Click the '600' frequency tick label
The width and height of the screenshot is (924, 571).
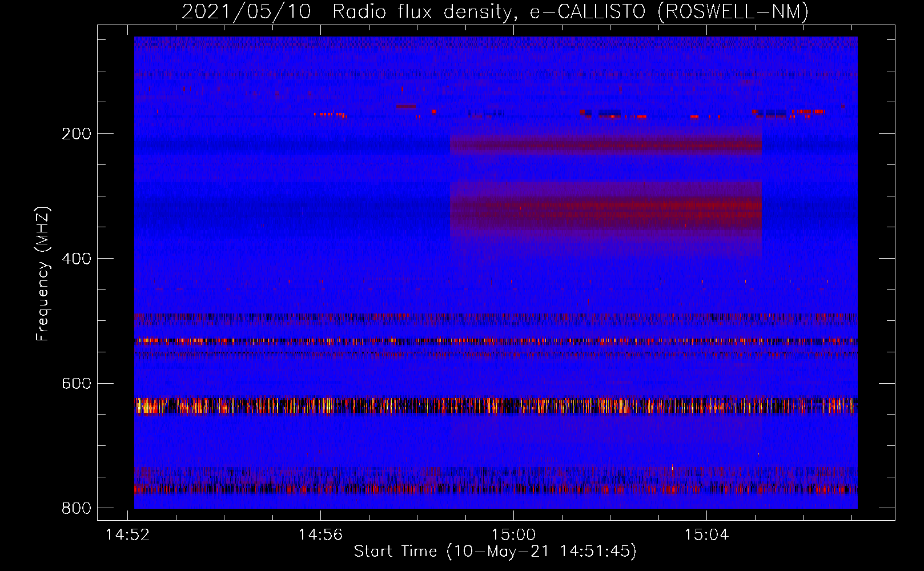77,384
